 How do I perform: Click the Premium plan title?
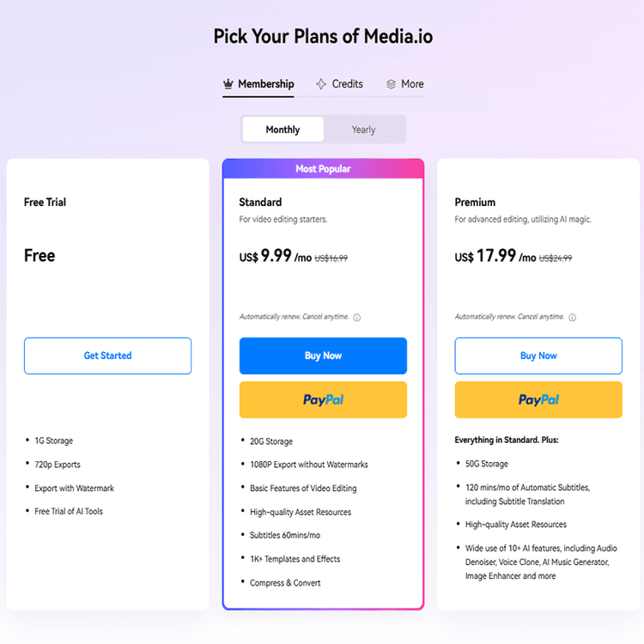click(x=475, y=203)
